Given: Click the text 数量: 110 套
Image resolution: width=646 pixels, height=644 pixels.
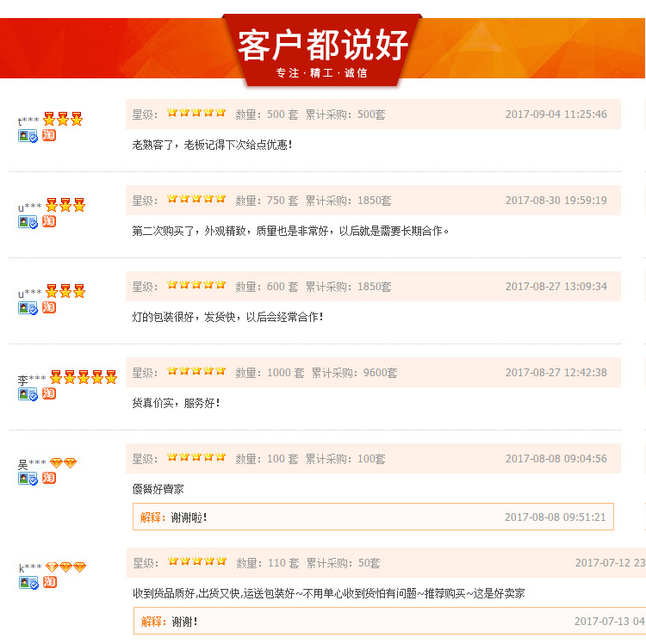Looking at the screenshot, I should pyautogui.click(x=267, y=563).
